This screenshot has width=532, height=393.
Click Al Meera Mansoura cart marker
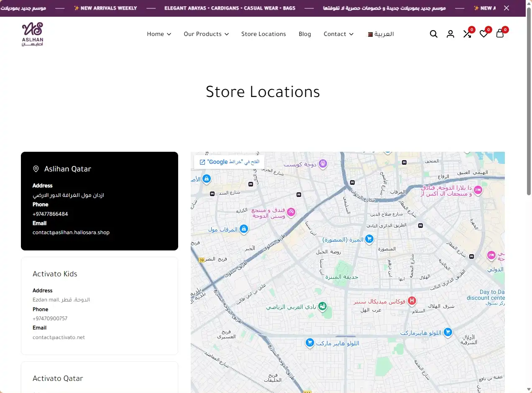click(369, 239)
